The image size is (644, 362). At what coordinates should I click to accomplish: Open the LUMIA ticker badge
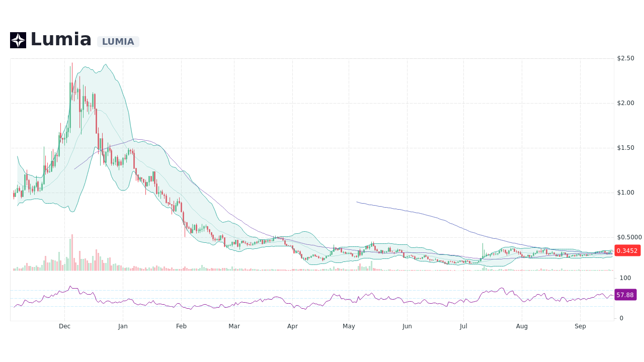pos(118,42)
